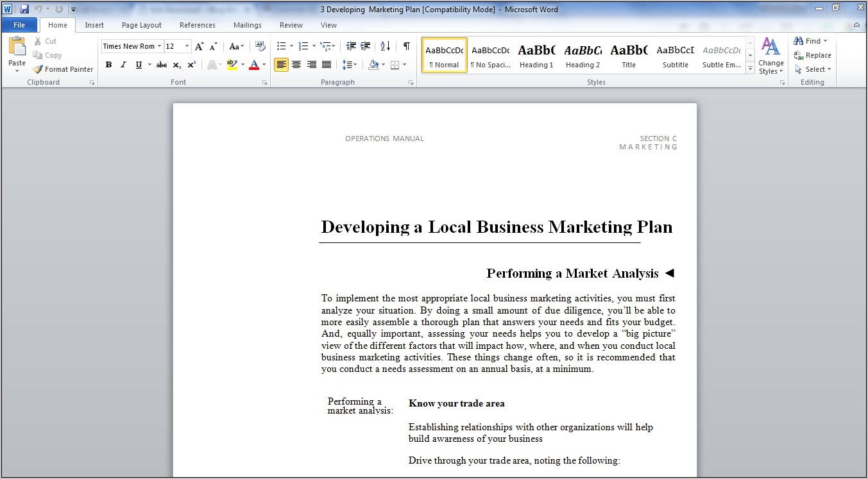This screenshot has width=868, height=479.
Task: Toggle Align Text Left
Action: pos(281,65)
